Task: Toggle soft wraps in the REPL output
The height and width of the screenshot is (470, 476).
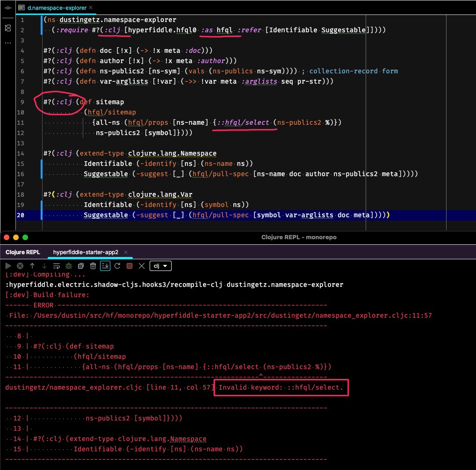Action: coord(57,266)
